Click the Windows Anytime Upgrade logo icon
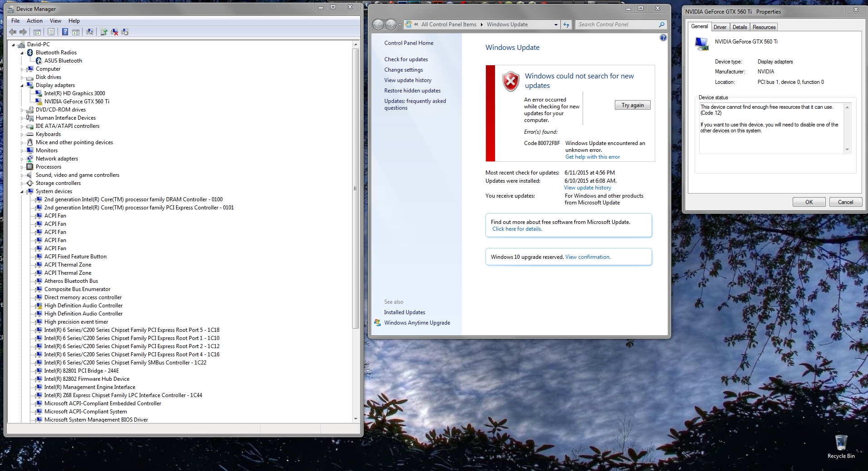The image size is (868, 471). [378, 323]
